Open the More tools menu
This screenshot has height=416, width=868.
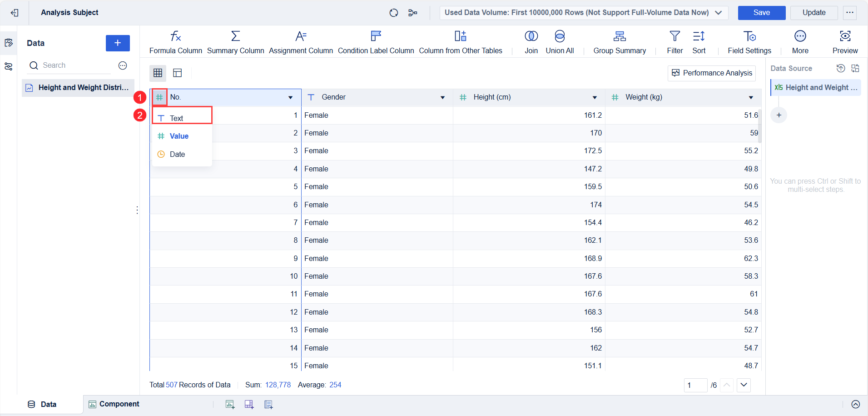coord(800,42)
